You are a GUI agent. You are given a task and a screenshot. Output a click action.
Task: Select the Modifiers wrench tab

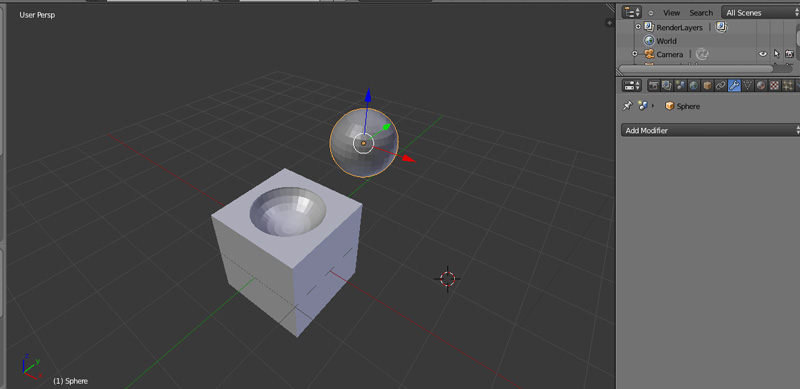pos(734,85)
